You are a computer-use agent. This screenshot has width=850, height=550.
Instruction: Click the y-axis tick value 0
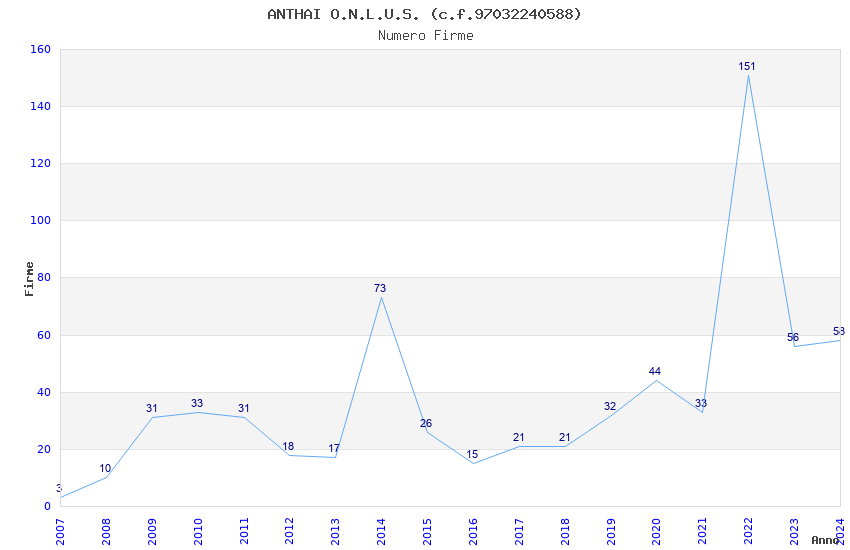coord(47,507)
